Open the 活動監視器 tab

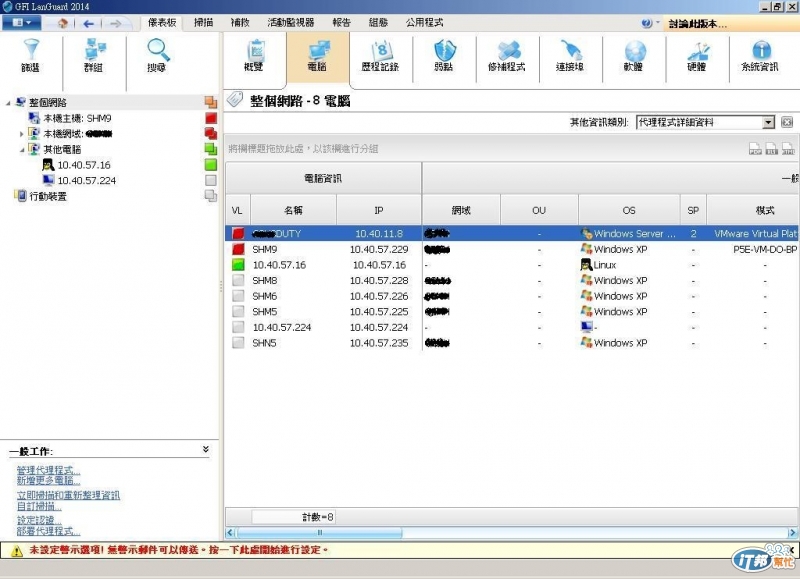(291, 22)
